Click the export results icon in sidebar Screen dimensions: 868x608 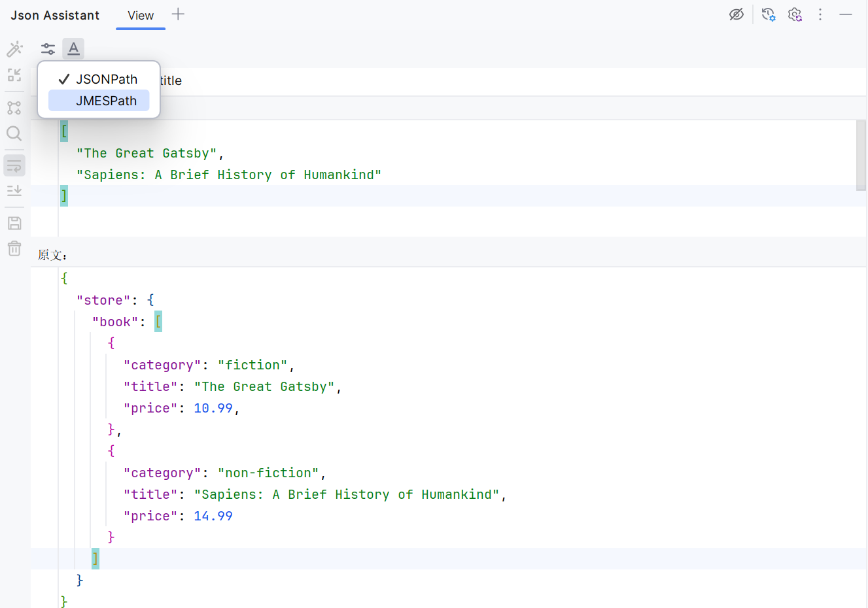click(x=14, y=190)
